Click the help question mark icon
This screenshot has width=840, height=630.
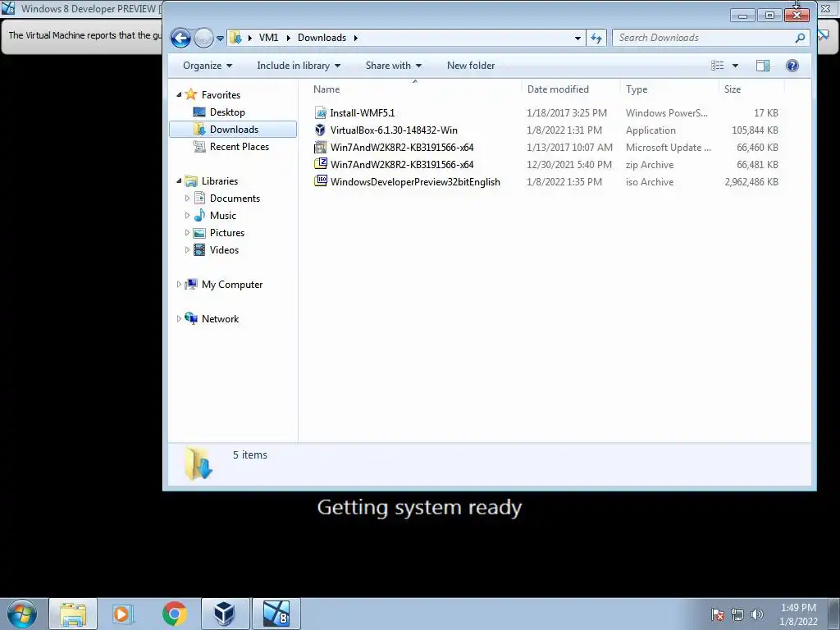tap(792, 66)
